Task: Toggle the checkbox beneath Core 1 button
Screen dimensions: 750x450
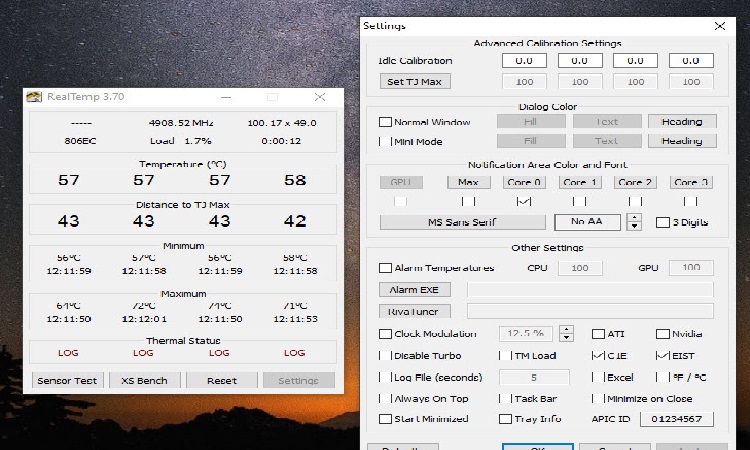Action: 579,201
